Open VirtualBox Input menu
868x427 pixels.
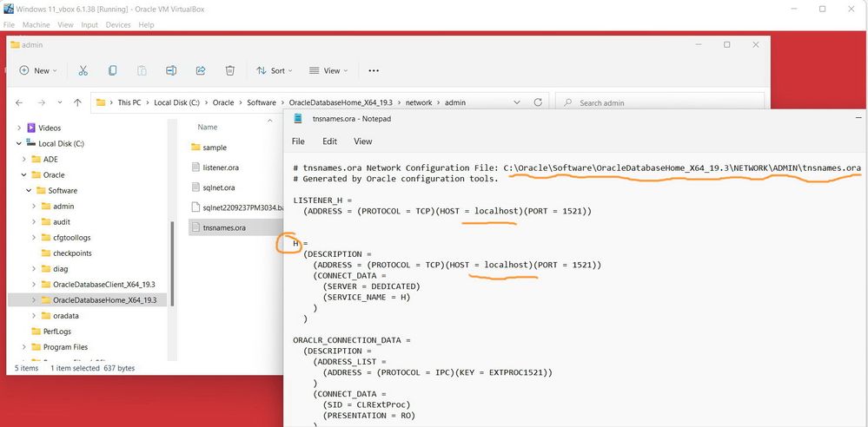click(89, 25)
